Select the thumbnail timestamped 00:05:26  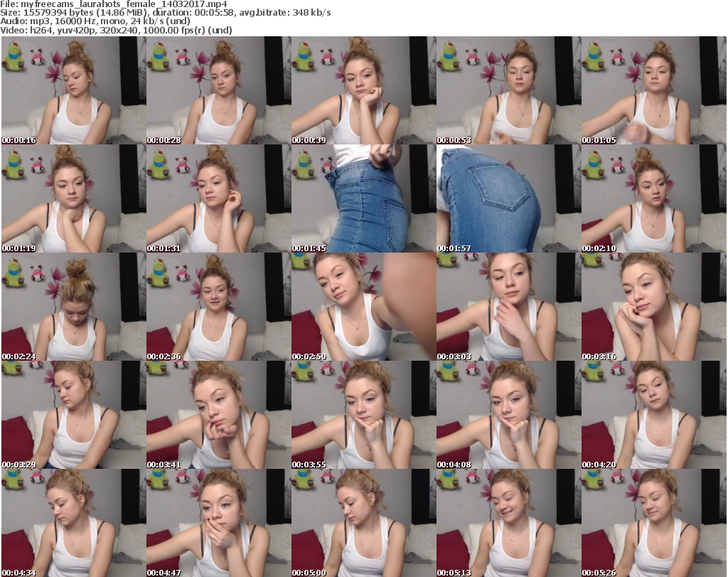click(654, 523)
